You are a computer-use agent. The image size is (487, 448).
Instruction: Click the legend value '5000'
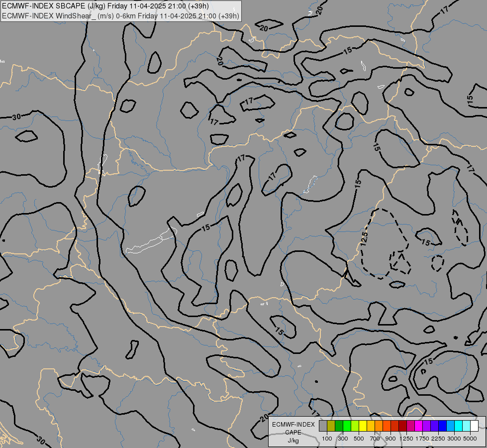pos(470,439)
